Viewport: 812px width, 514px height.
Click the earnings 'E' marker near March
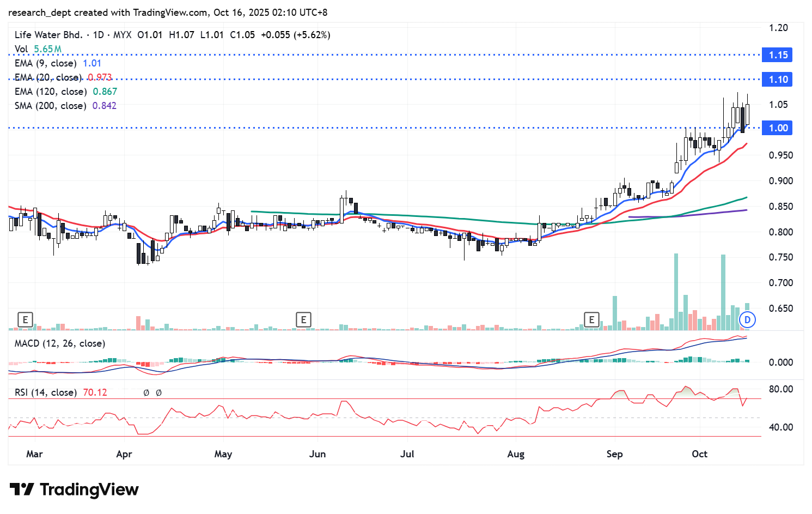pos(25,319)
